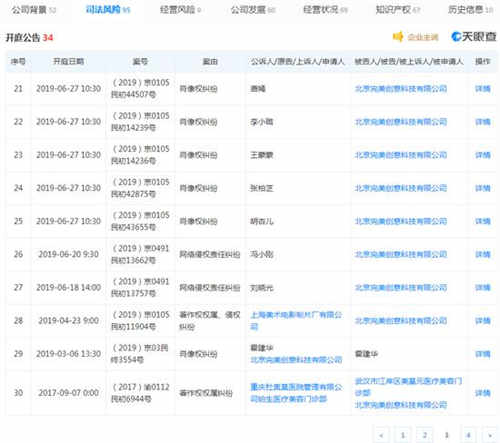The height and width of the screenshot is (443, 500).
Task: Select current page 3 in pagination
Action: point(447,435)
